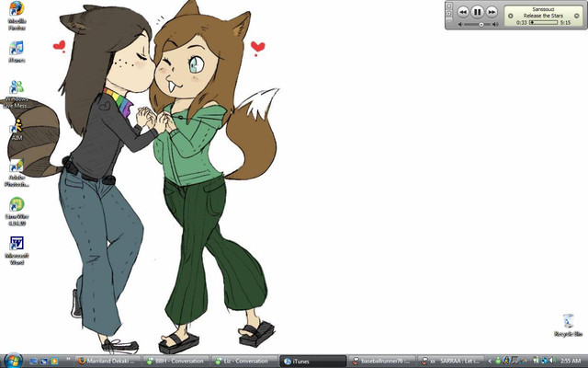The image size is (588, 368).
Task: Launch Windows Media Player from Quick Launch
Action: pos(55,362)
